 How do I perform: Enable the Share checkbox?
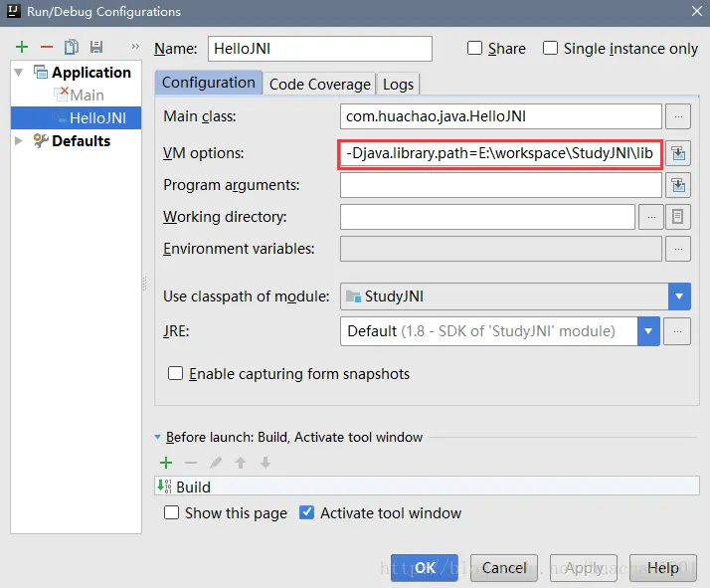474,48
